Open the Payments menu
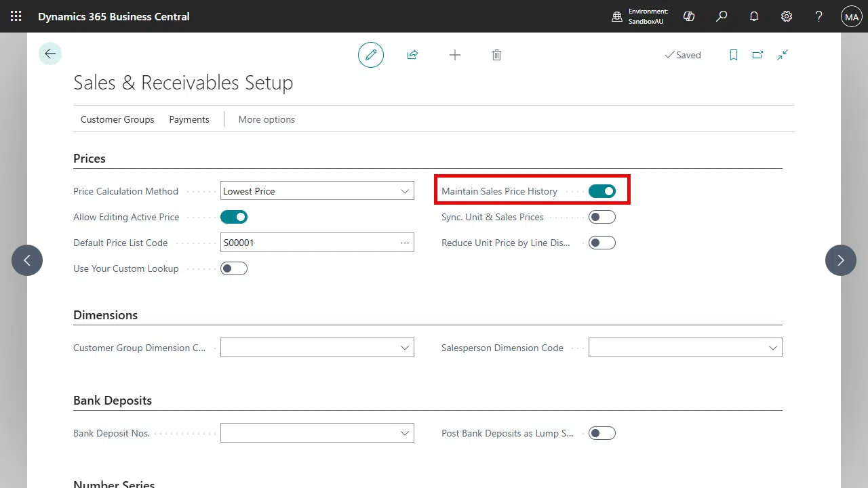868x488 pixels. (x=189, y=119)
